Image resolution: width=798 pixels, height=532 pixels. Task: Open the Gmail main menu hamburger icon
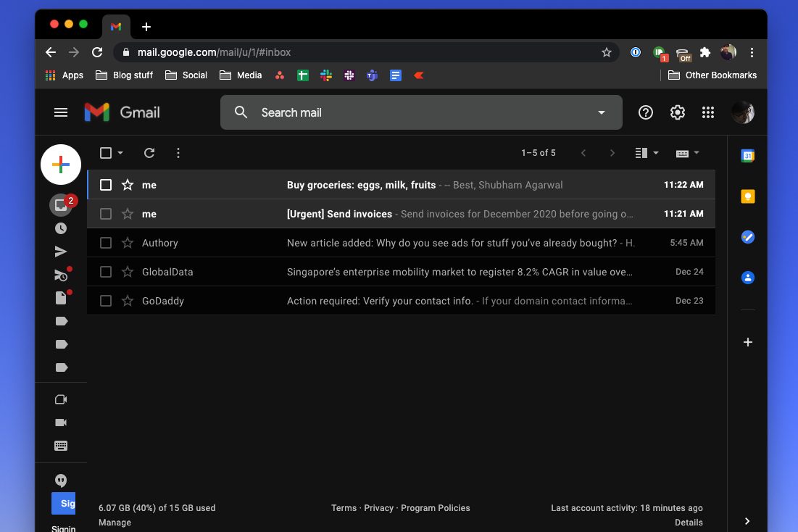pos(61,112)
